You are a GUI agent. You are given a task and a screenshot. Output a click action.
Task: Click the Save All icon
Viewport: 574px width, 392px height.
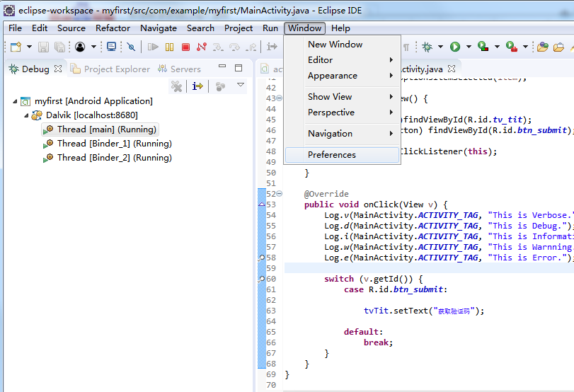coord(59,47)
